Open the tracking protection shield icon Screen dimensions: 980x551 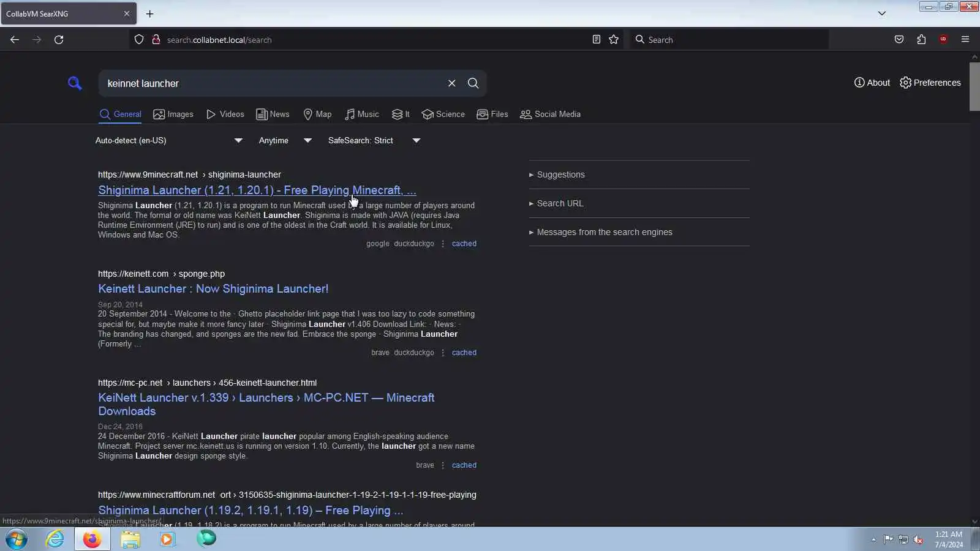pos(139,40)
